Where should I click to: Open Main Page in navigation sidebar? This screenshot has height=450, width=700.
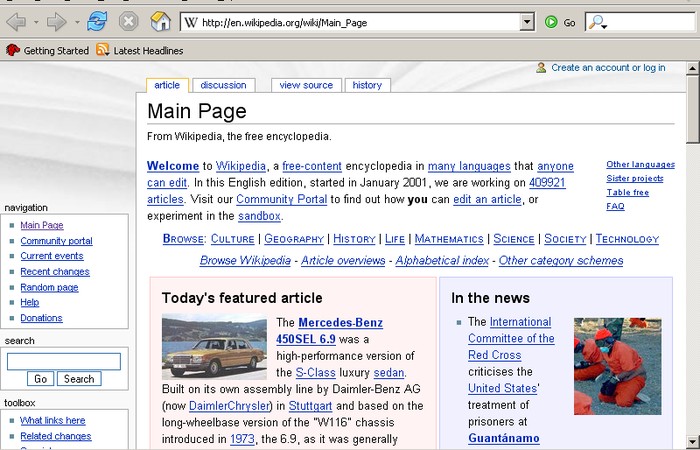(42, 225)
